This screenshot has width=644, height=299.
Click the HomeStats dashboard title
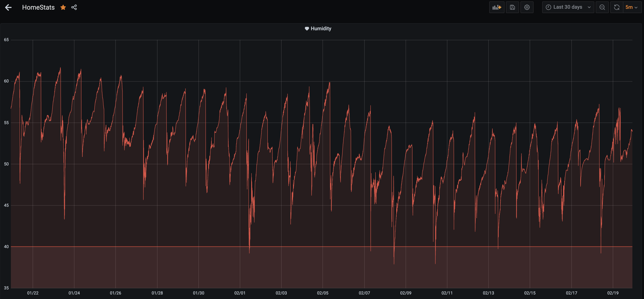[38, 7]
